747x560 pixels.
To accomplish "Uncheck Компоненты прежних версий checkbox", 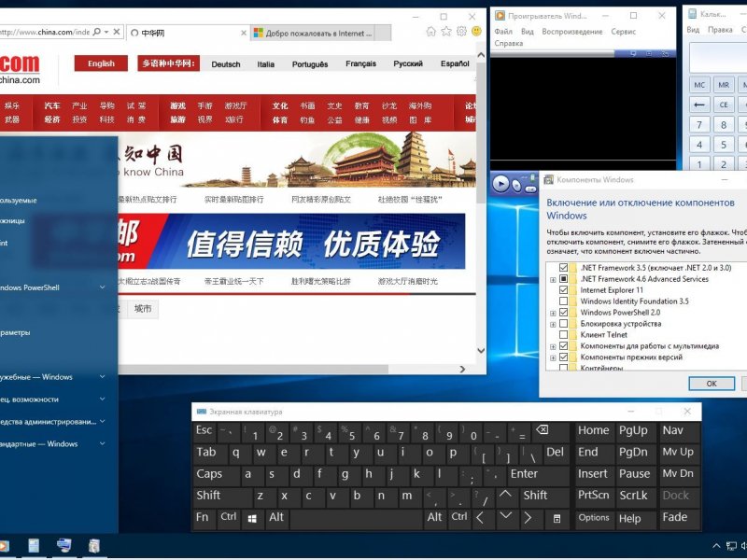I will coord(564,357).
